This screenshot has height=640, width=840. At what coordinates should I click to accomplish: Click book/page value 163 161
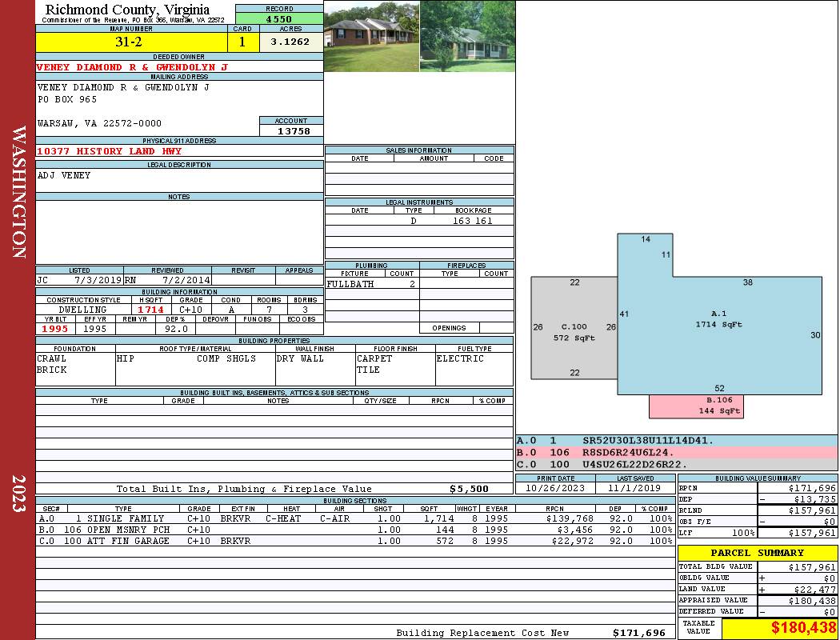tap(473, 221)
